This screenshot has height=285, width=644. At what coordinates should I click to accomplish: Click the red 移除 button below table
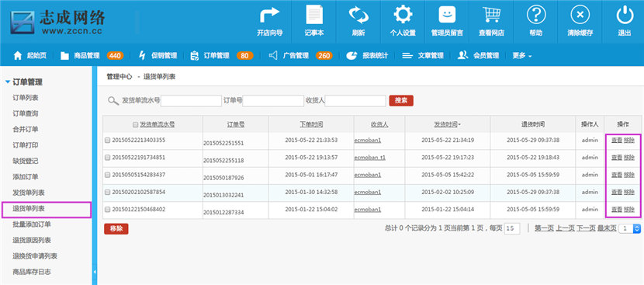116,229
